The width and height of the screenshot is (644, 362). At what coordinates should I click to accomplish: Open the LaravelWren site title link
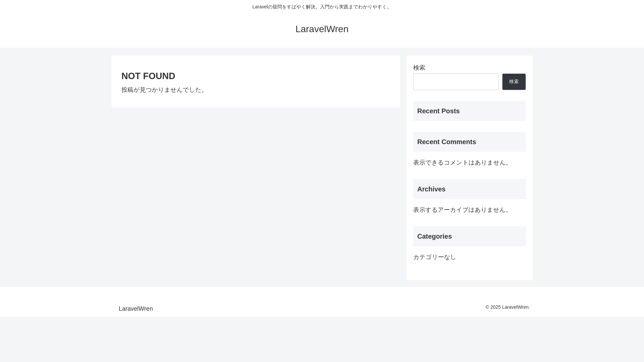322,29
